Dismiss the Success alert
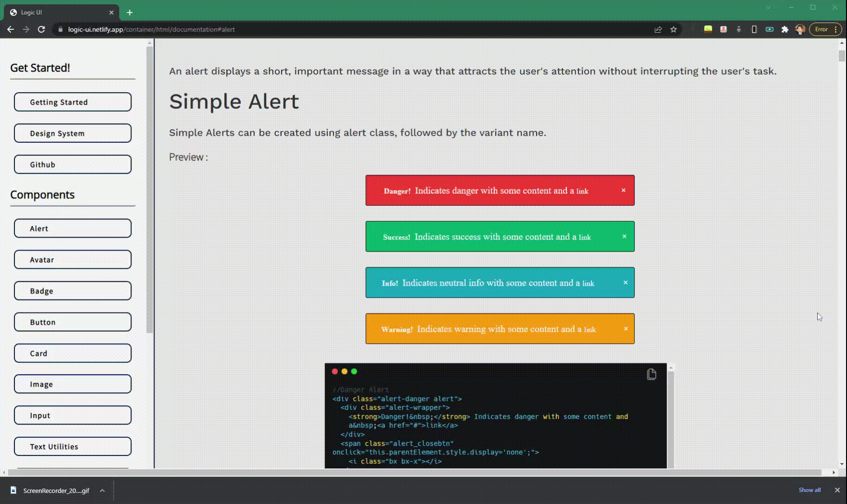The height and width of the screenshot is (504, 847). pyautogui.click(x=624, y=236)
